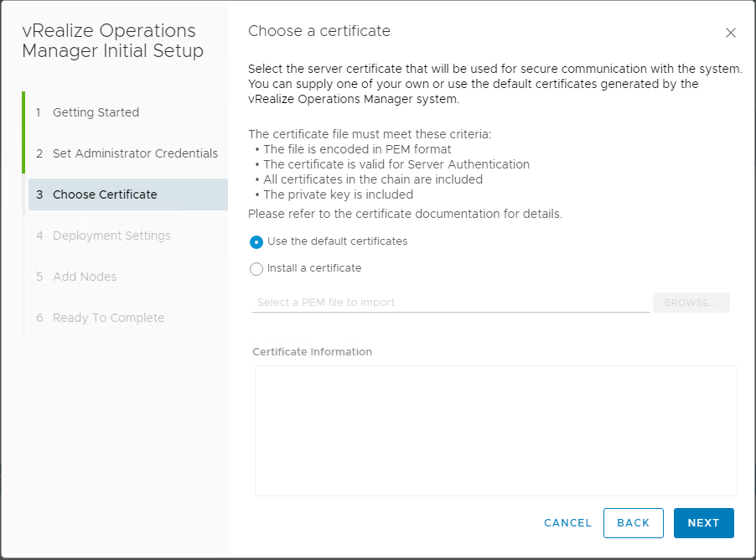Go back with the Back button
The image size is (756, 560).
point(633,522)
